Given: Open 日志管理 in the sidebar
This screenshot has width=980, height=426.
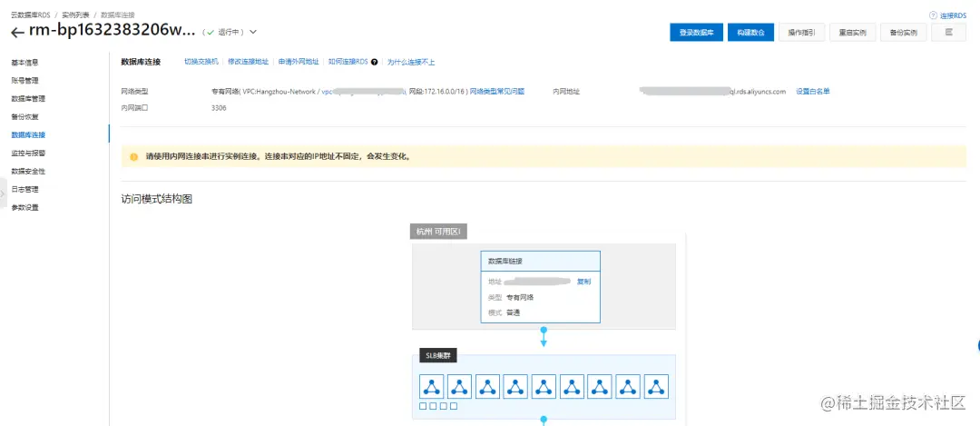Looking at the screenshot, I should click(x=25, y=189).
